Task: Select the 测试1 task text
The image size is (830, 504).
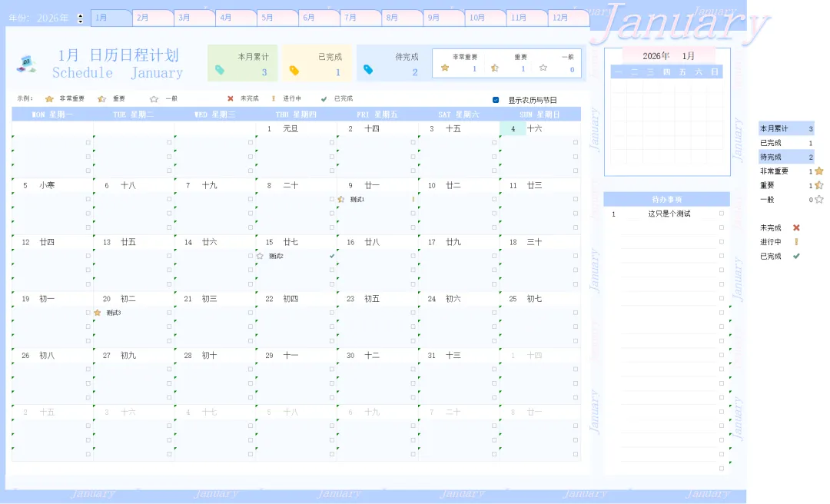Action: coord(357,200)
